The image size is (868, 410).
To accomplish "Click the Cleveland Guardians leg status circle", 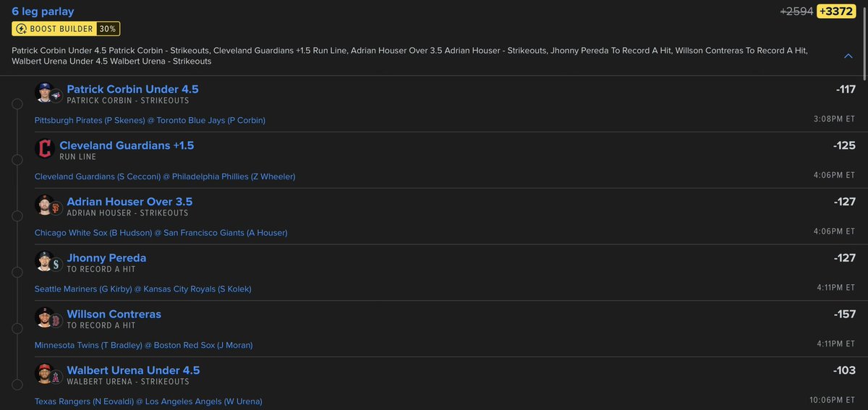I will 17,160.
